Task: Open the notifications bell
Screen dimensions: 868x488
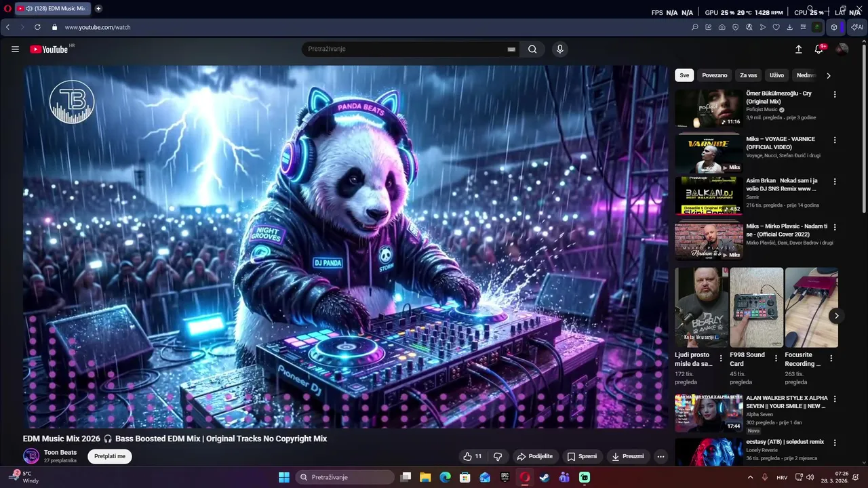Action: (819, 49)
